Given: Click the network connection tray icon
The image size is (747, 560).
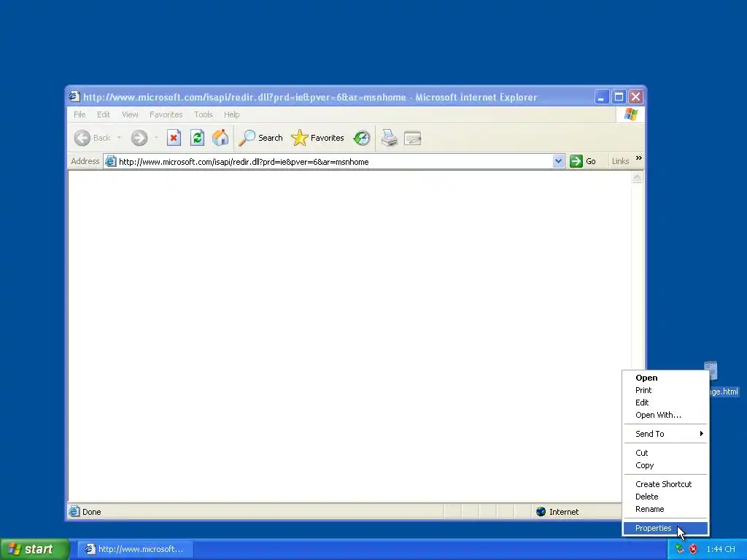Looking at the screenshot, I should click(x=680, y=549).
